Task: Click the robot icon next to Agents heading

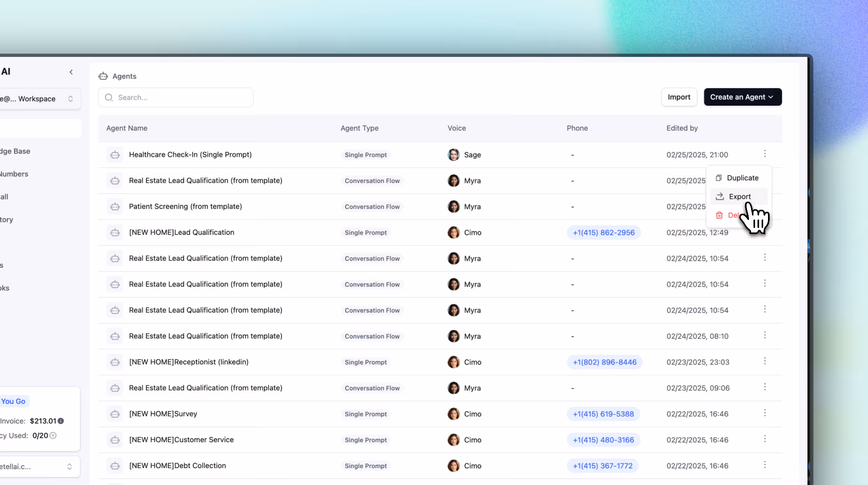Action: tap(103, 76)
